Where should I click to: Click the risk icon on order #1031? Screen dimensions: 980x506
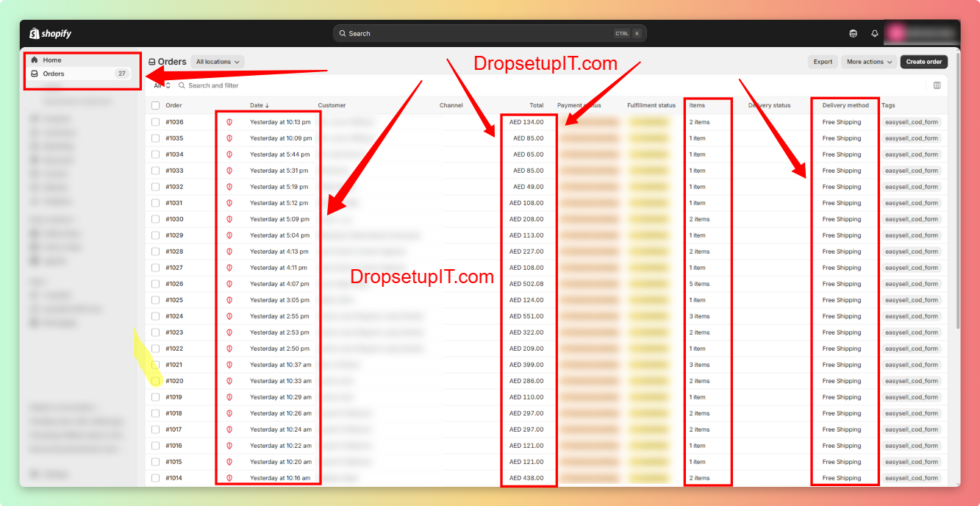(x=229, y=203)
